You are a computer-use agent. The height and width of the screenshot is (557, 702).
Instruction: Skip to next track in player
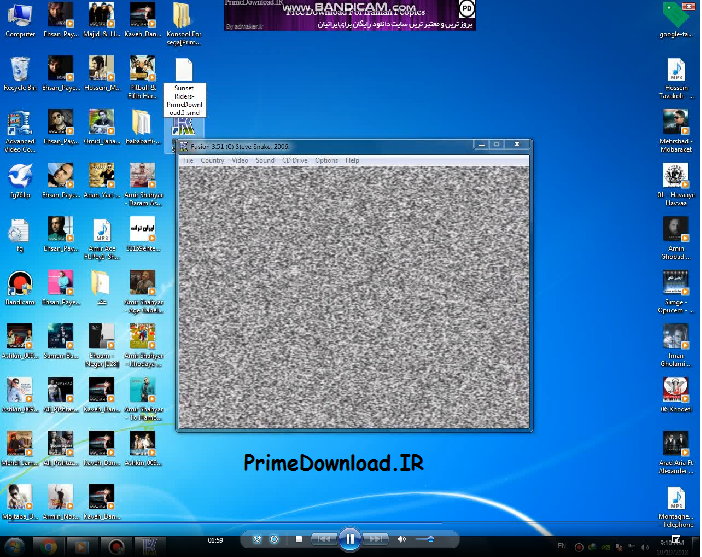click(375, 539)
